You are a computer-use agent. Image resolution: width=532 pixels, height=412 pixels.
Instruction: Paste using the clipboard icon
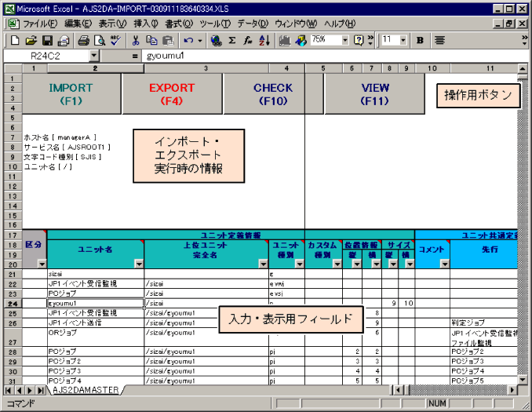(x=168, y=40)
